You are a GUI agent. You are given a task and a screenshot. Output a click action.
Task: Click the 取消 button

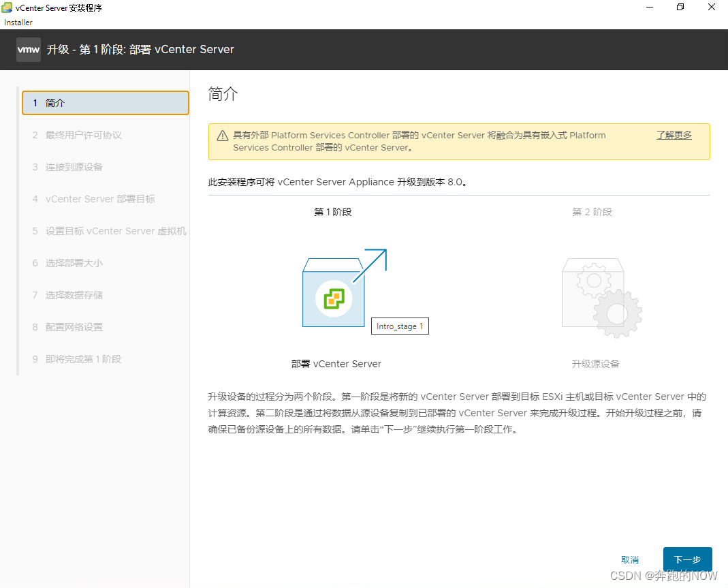click(630, 559)
